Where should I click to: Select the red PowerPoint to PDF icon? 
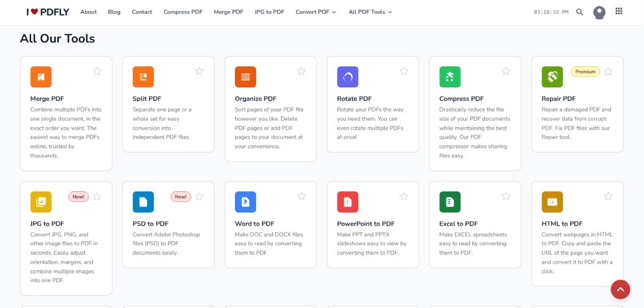pyautogui.click(x=348, y=202)
